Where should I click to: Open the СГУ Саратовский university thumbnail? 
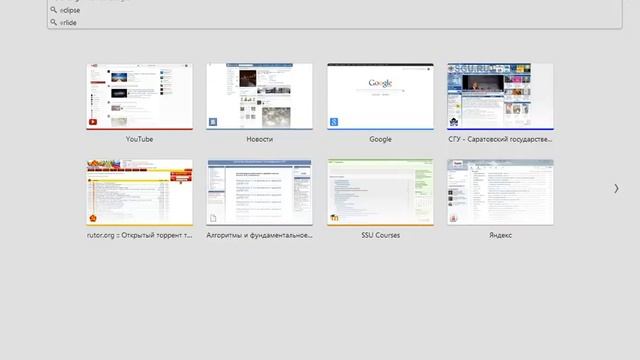click(x=500, y=96)
